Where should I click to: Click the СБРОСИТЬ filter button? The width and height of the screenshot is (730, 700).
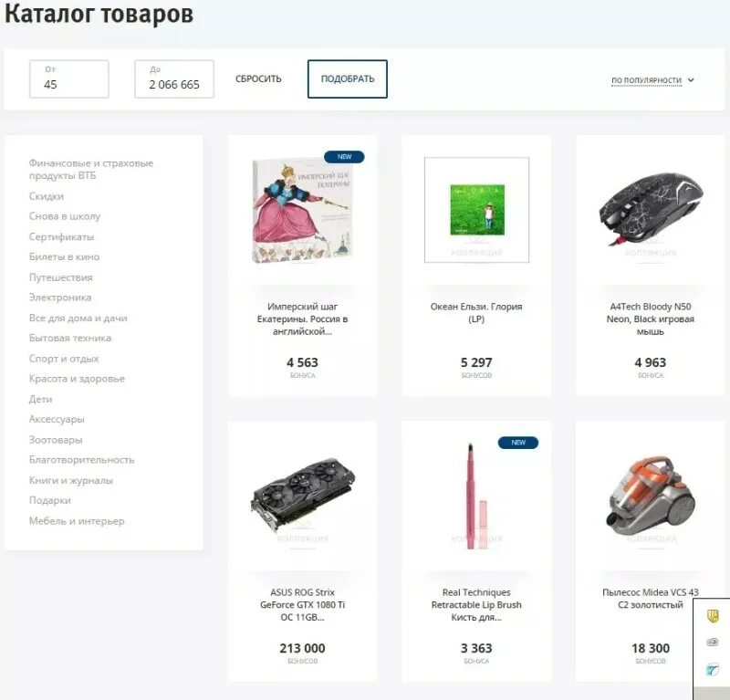258,78
